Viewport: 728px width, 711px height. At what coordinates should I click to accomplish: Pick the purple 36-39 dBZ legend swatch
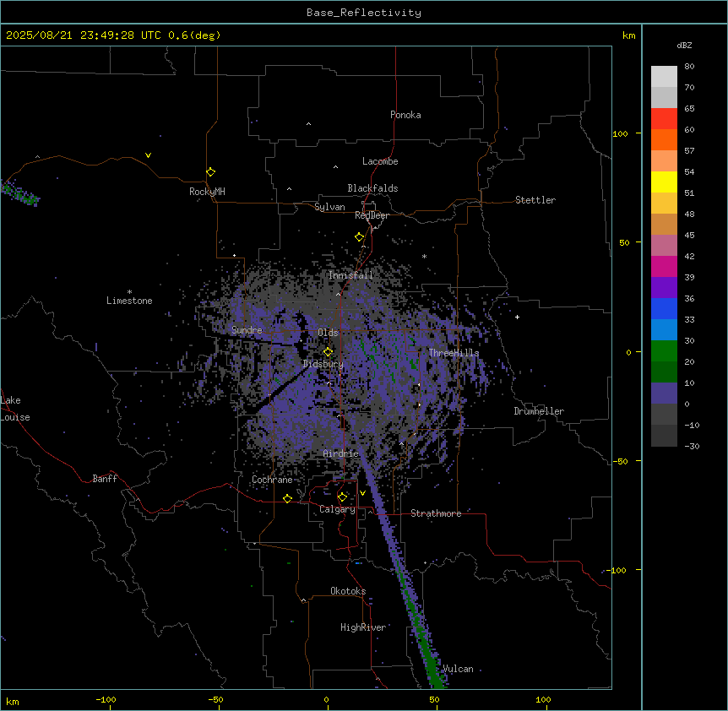pyautogui.click(x=664, y=288)
